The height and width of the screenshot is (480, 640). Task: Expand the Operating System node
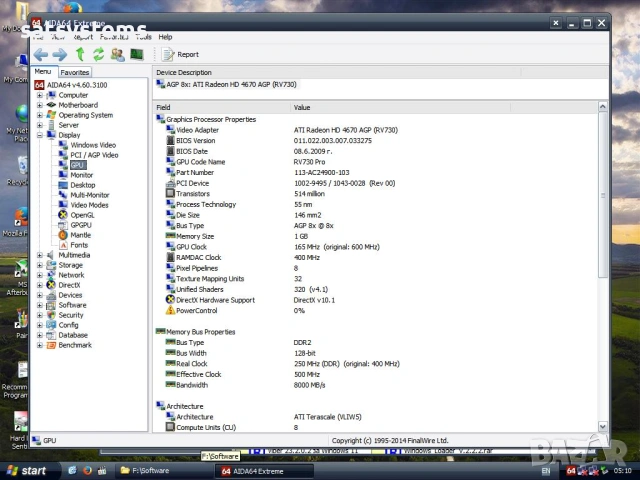(x=40, y=115)
